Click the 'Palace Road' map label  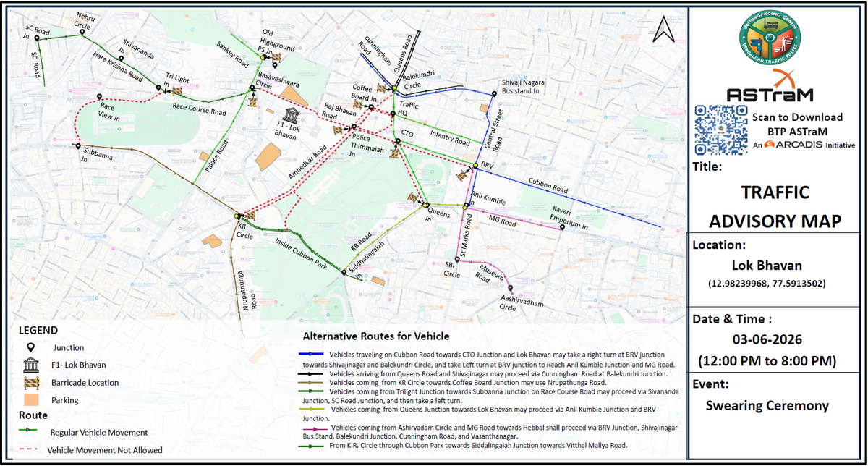[216, 155]
